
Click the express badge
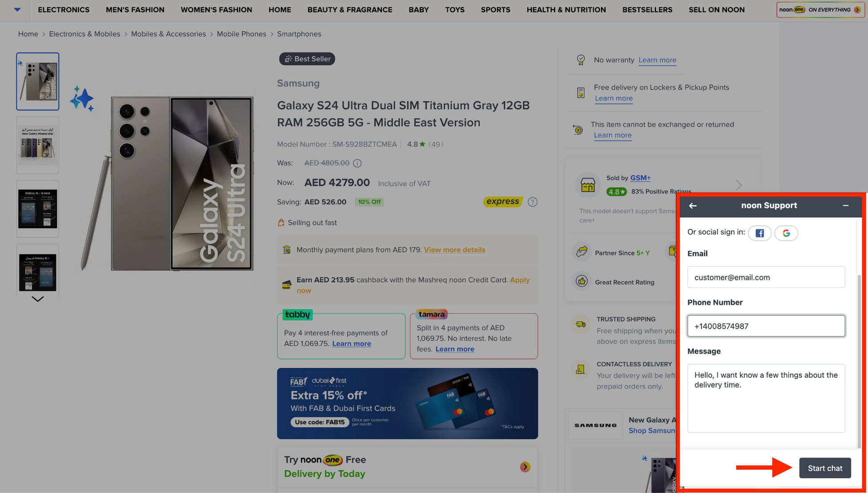(503, 202)
